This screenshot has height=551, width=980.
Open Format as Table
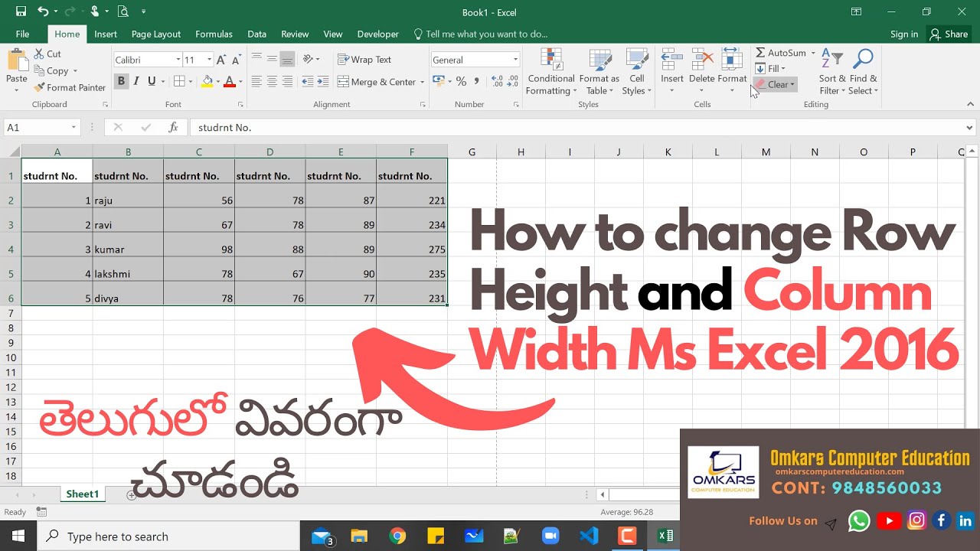pos(599,71)
